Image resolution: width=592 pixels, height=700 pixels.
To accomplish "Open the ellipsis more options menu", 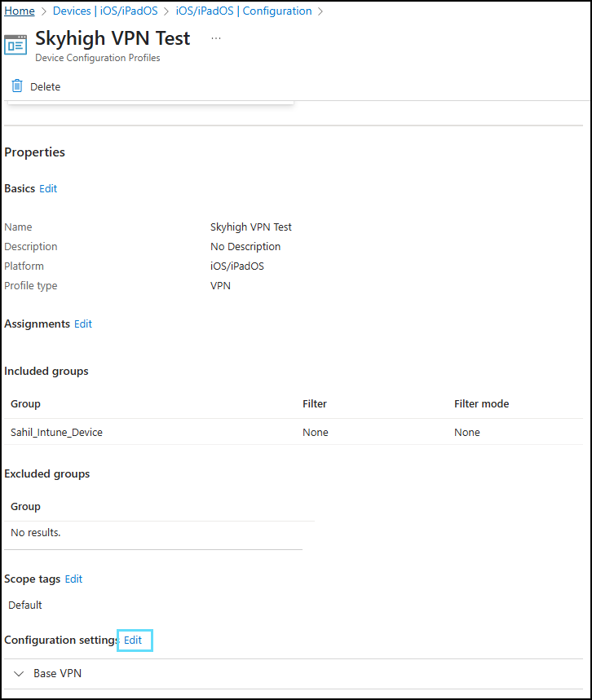I will click(x=216, y=38).
